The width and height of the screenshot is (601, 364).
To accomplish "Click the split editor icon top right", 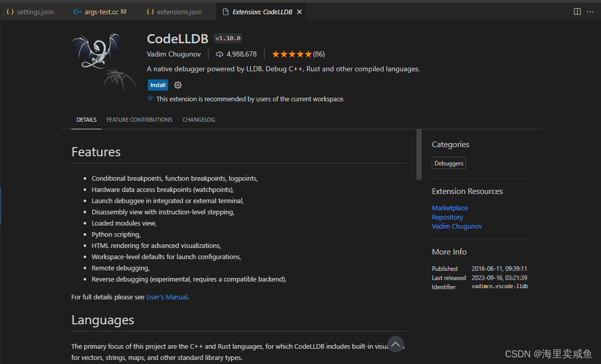I will click(x=577, y=11).
